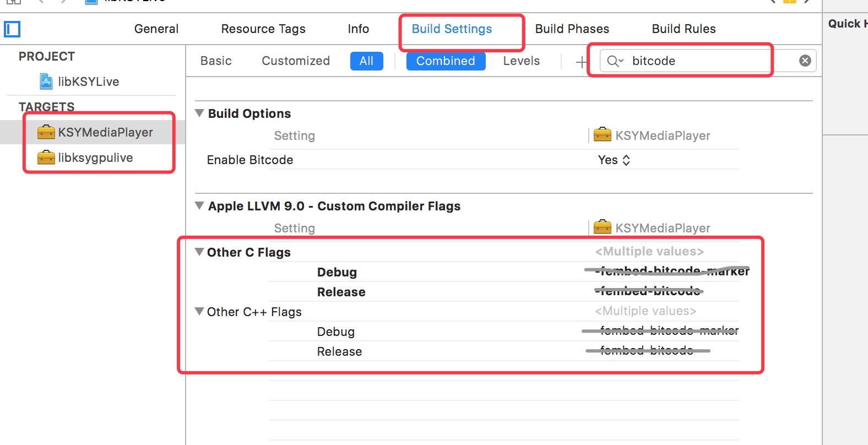Select the Build Settings tab
The height and width of the screenshot is (445, 868).
(x=452, y=29)
